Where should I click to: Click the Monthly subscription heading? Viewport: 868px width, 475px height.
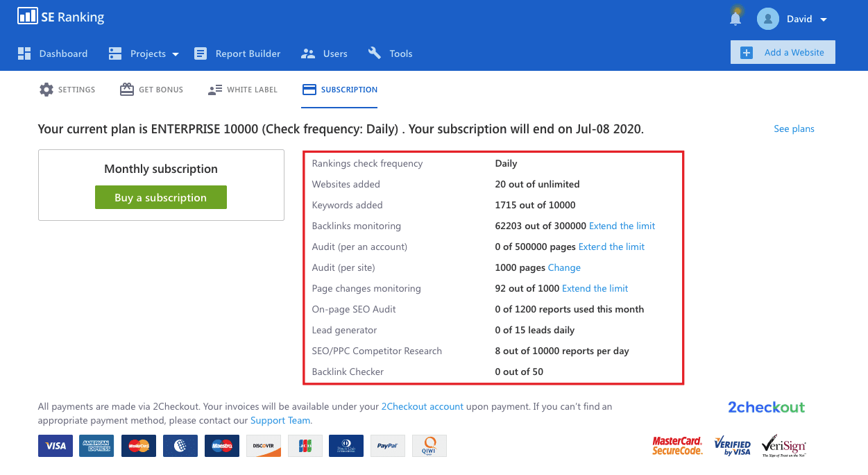pyautogui.click(x=161, y=169)
